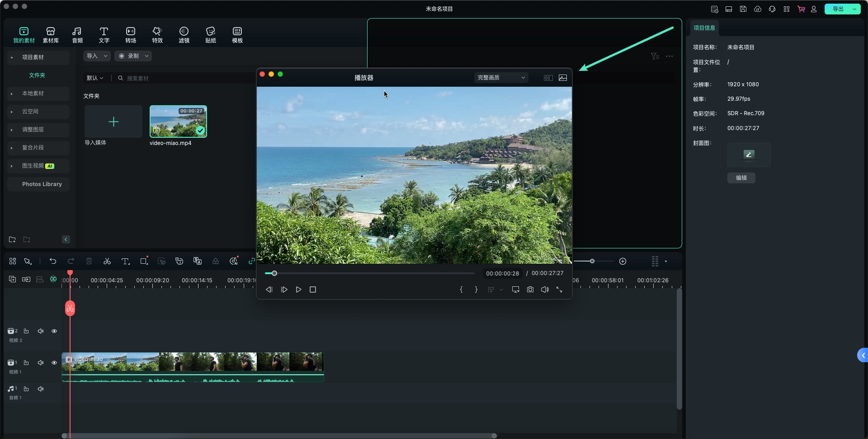Expand the 本地素材 tree item

pos(33,93)
